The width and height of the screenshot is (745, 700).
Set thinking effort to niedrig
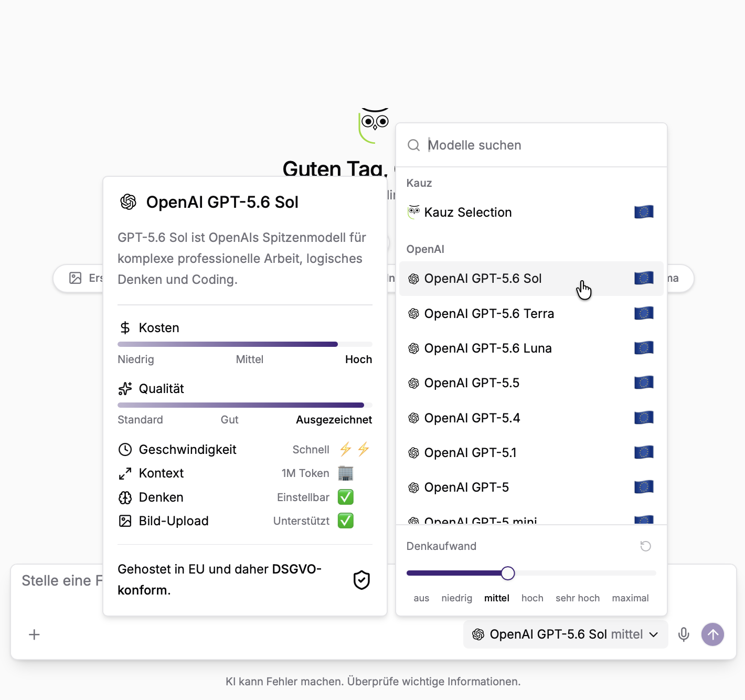pyautogui.click(x=457, y=598)
